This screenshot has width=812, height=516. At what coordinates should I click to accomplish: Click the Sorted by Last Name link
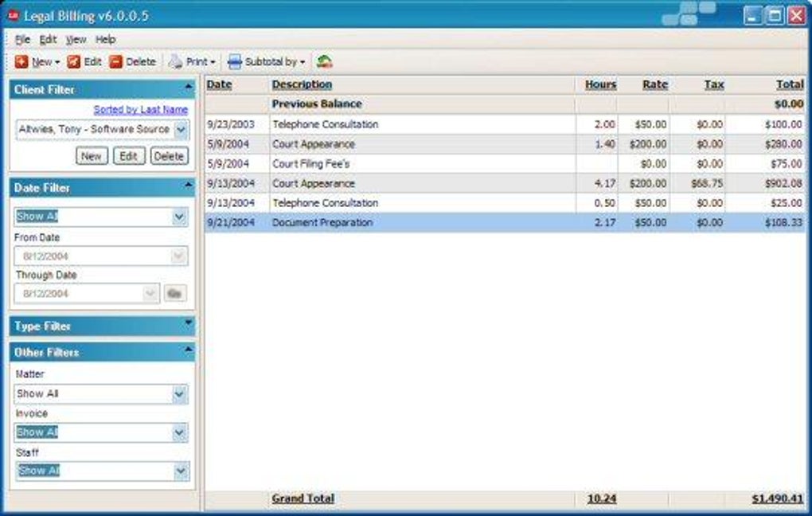(x=141, y=110)
